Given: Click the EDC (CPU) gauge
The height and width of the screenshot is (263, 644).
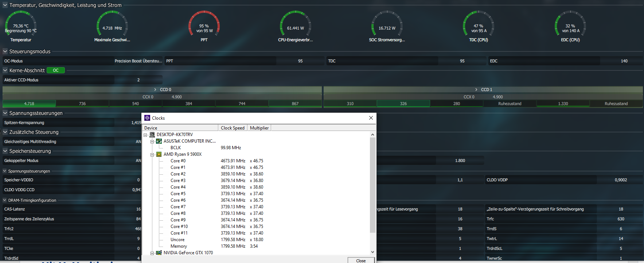Looking at the screenshot, I should (570, 27).
